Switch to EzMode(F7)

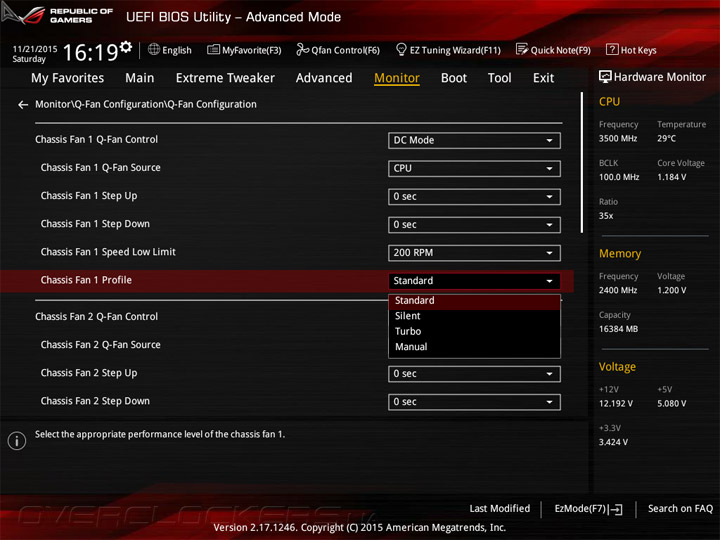click(588, 509)
